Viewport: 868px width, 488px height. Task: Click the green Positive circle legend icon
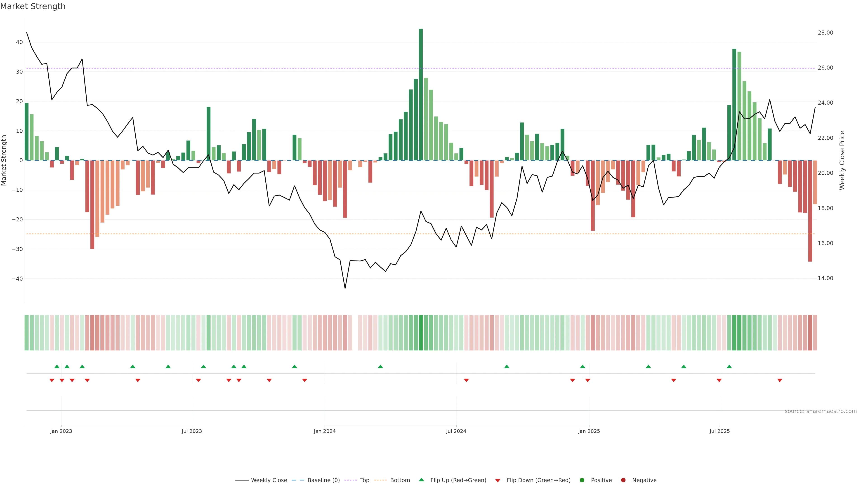coord(582,480)
